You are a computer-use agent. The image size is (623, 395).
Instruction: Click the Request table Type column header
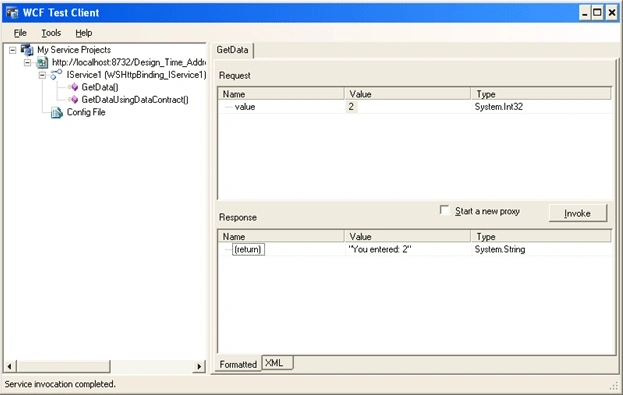pyautogui.click(x=541, y=94)
